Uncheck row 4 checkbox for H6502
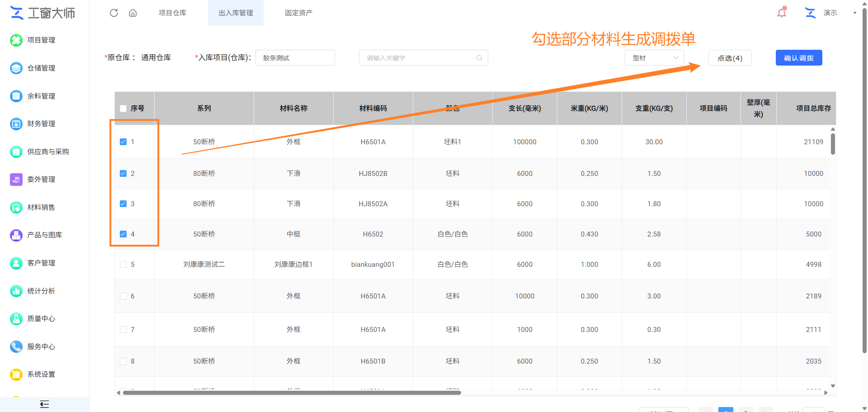The width and height of the screenshot is (868, 412). point(123,234)
